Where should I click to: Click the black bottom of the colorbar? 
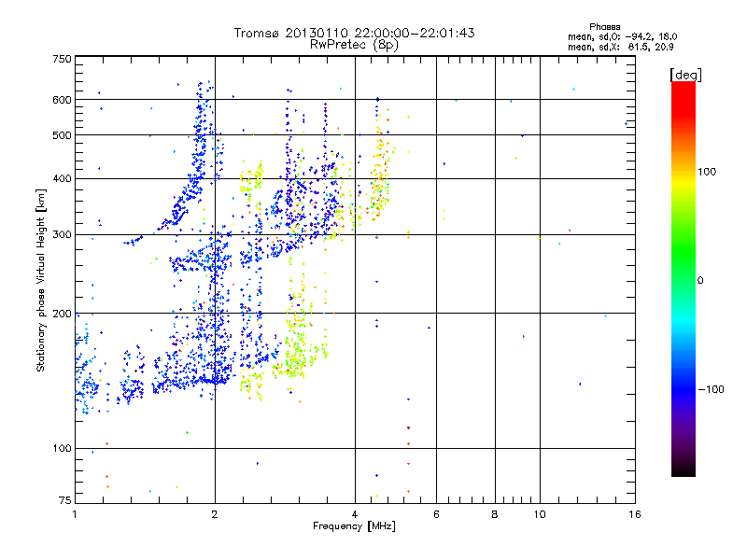[x=684, y=469]
